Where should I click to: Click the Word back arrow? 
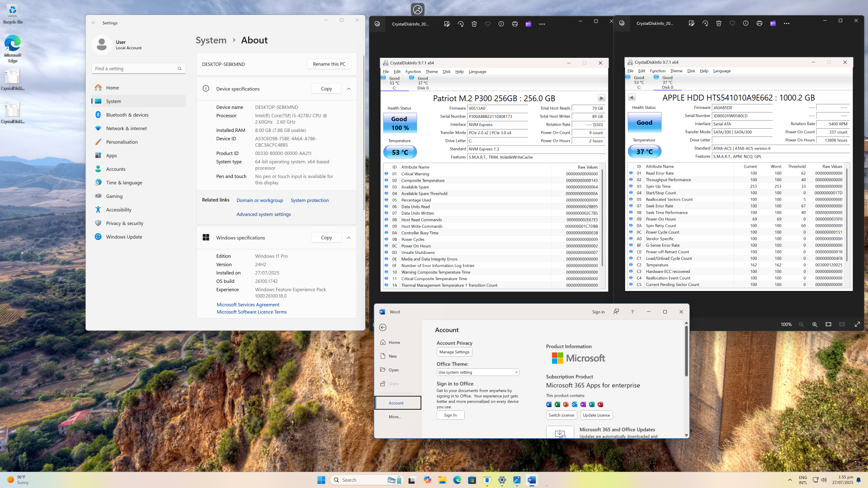tap(383, 328)
